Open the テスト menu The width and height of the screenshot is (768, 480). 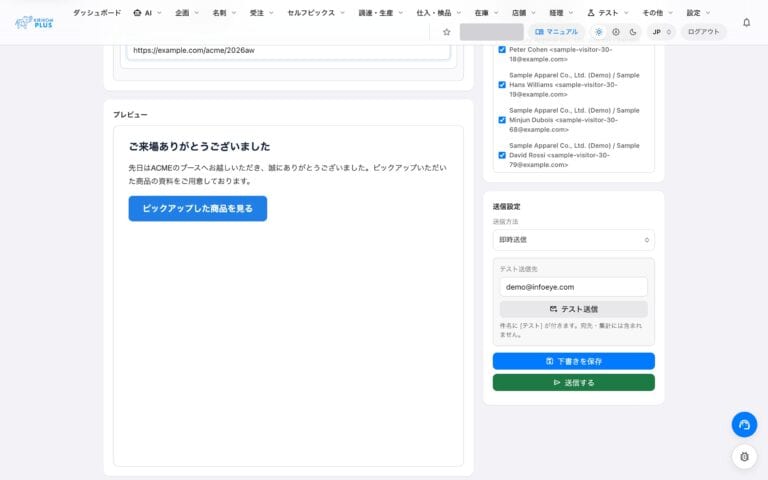coord(607,13)
